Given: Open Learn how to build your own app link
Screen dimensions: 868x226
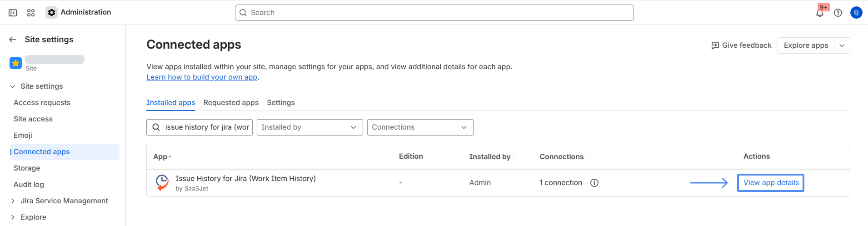Looking at the screenshot, I should [x=202, y=77].
